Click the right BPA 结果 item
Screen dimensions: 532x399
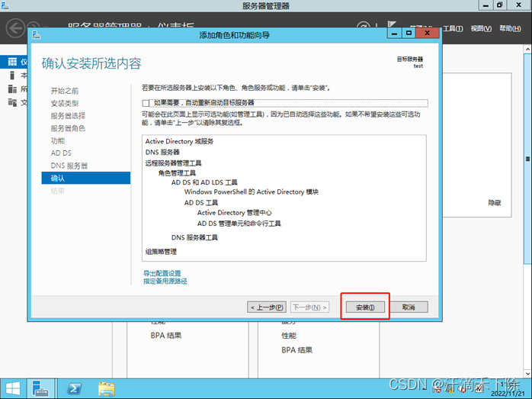(x=297, y=350)
